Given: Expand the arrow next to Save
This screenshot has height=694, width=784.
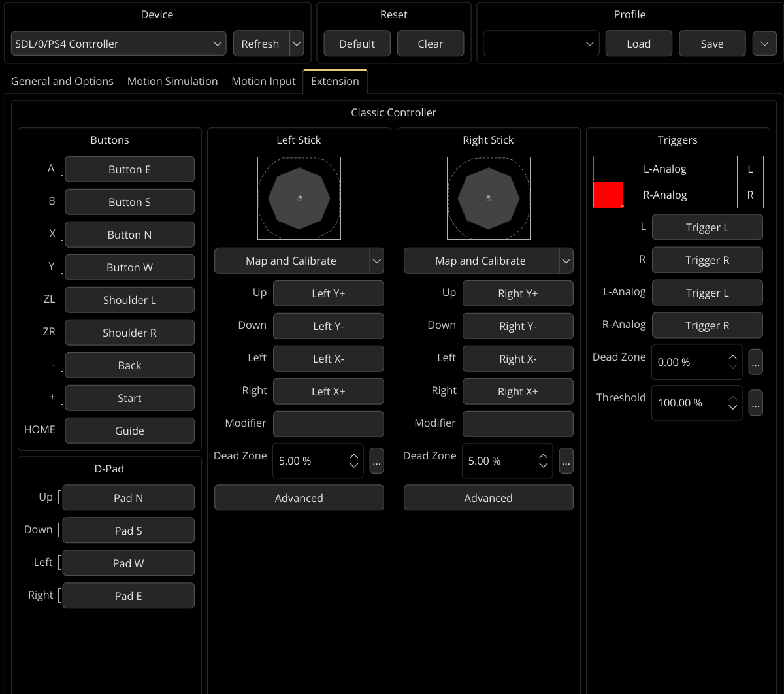Looking at the screenshot, I should [x=764, y=44].
